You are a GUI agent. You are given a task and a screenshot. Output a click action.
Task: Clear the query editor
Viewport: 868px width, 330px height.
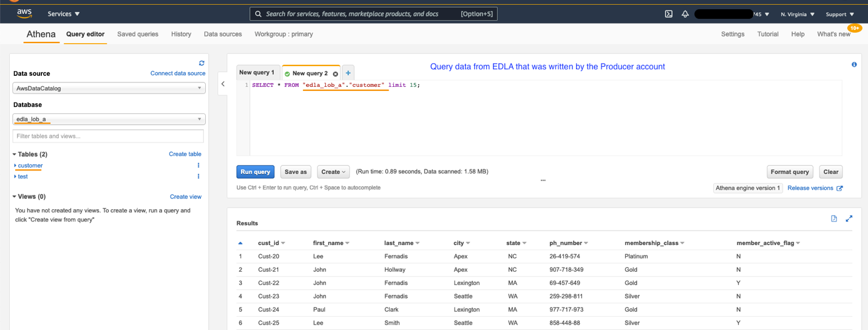[831, 172]
